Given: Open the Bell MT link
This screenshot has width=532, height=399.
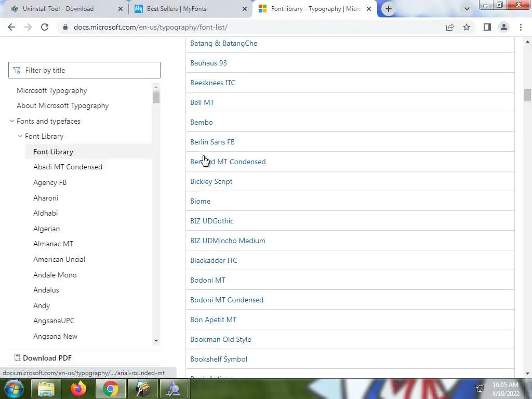Looking at the screenshot, I should [x=202, y=102].
